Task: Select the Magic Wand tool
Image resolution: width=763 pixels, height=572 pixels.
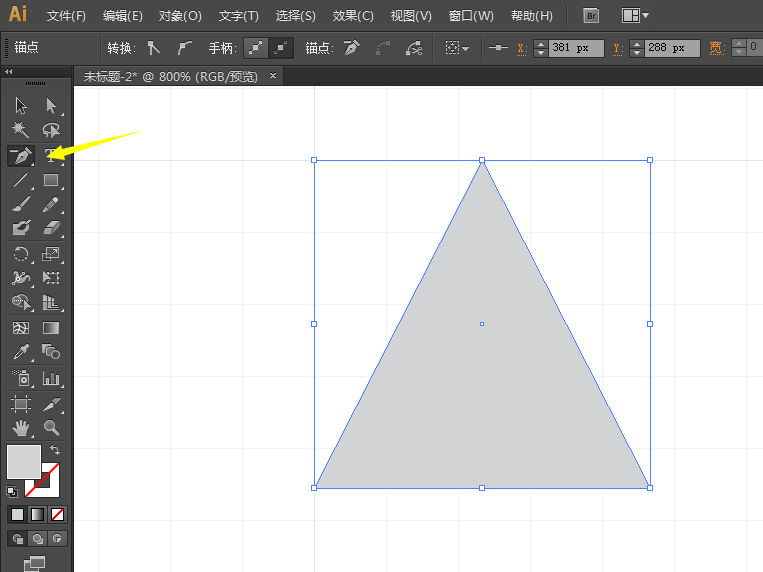Action: pyautogui.click(x=21, y=129)
